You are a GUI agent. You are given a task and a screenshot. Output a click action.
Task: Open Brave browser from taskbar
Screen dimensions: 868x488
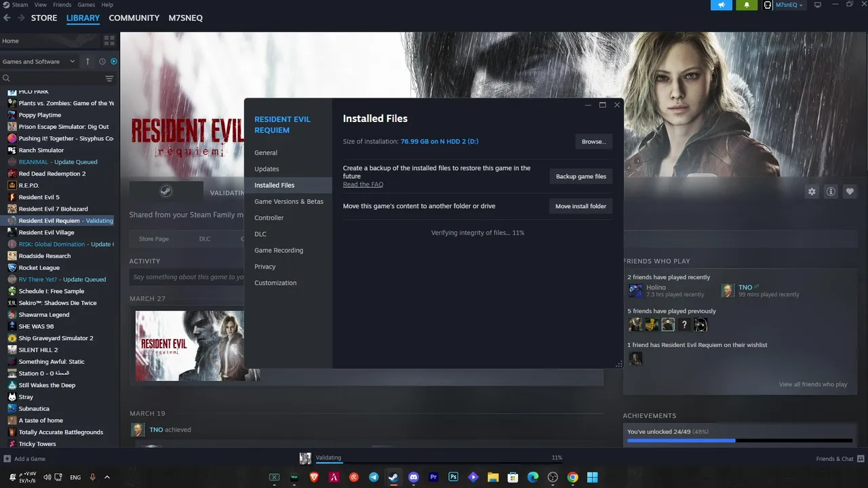click(x=314, y=477)
